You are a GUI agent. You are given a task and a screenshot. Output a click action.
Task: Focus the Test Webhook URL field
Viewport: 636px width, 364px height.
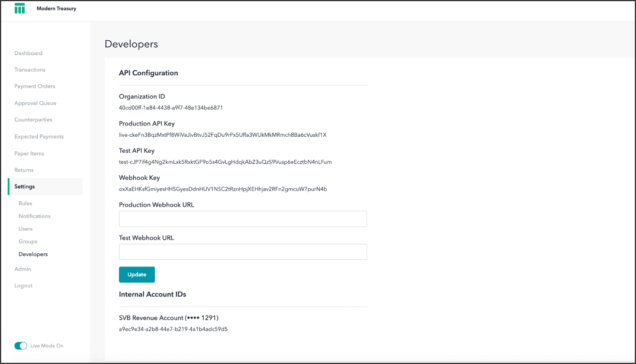coord(243,252)
